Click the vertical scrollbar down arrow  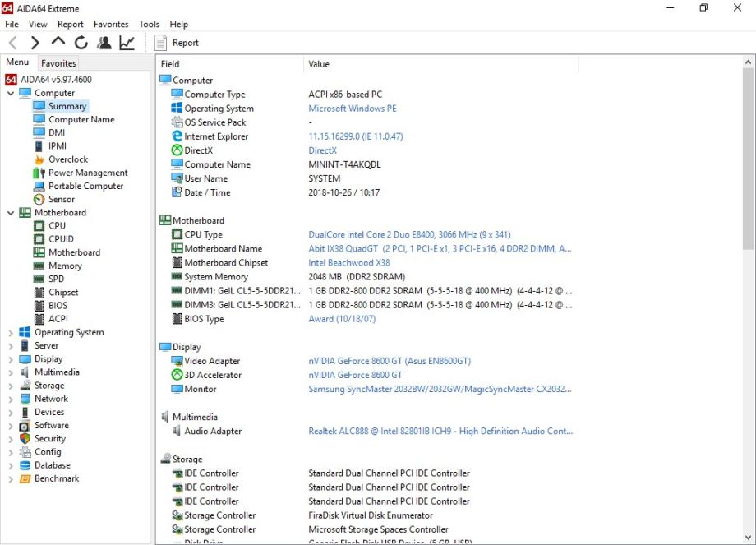pos(748,538)
